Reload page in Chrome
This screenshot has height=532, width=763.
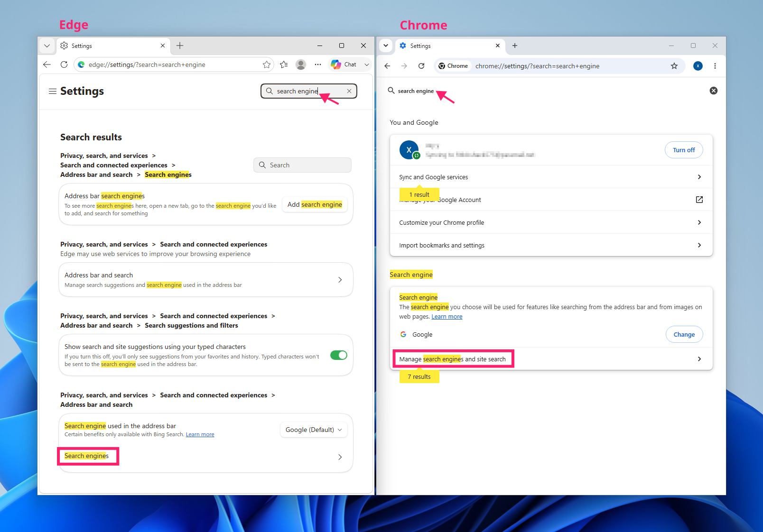pos(421,66)
